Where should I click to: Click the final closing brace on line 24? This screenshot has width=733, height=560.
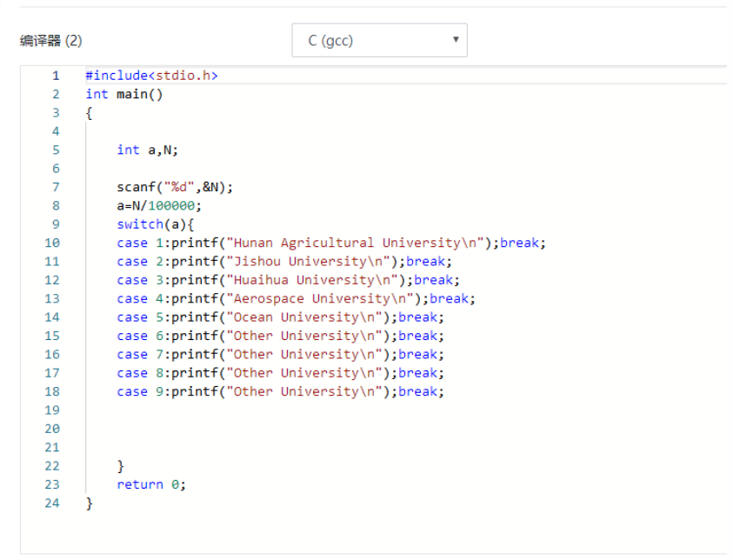point(90,503)
